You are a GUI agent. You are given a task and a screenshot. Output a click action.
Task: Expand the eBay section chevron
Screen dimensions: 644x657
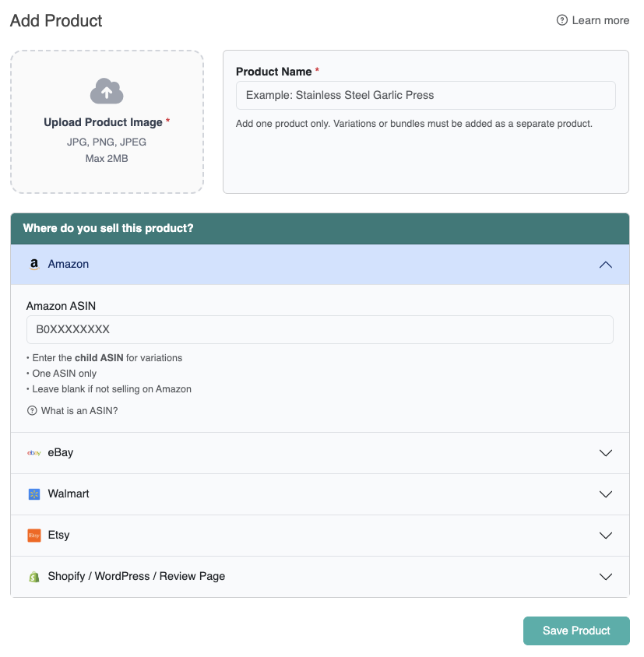coord(606,453)
